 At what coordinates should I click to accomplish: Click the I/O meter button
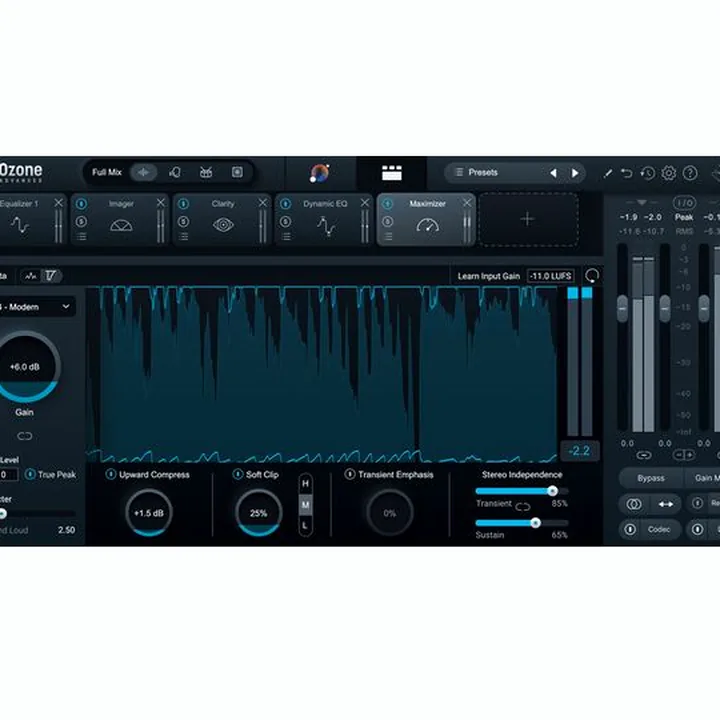(684, 202)
